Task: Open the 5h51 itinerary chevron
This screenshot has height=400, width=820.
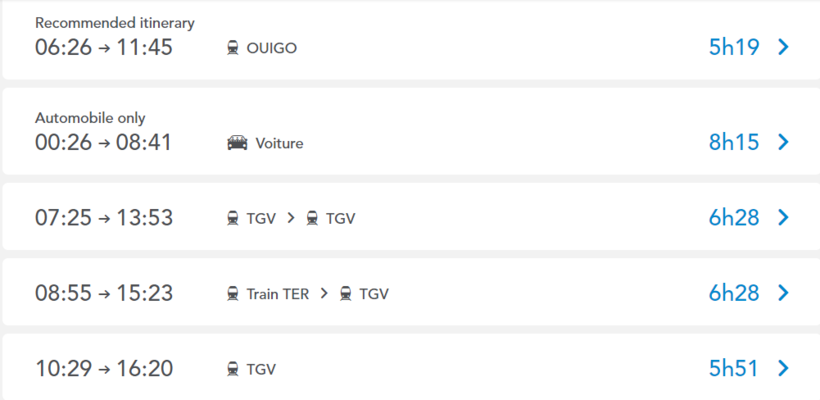Action: 783,368
